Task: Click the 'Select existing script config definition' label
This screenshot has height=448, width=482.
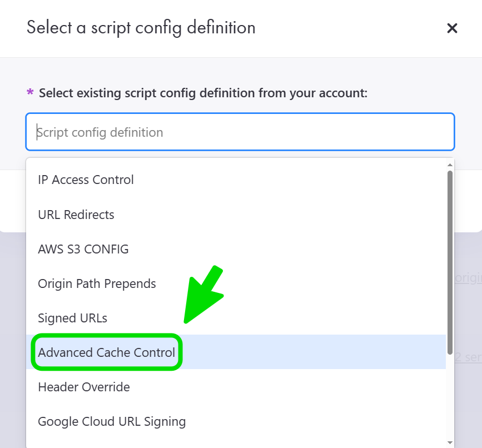Action: [203, 93]
